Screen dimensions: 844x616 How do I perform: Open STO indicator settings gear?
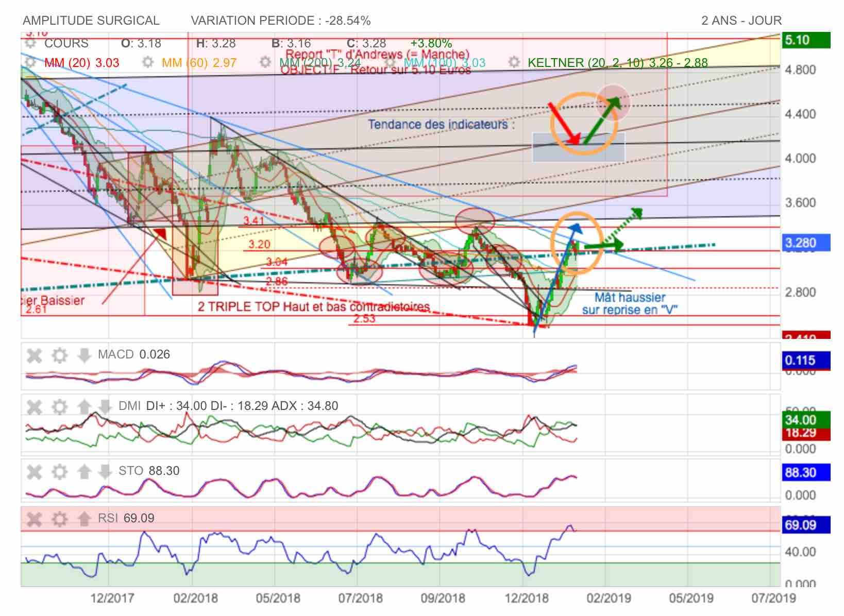tap(60, 472)
